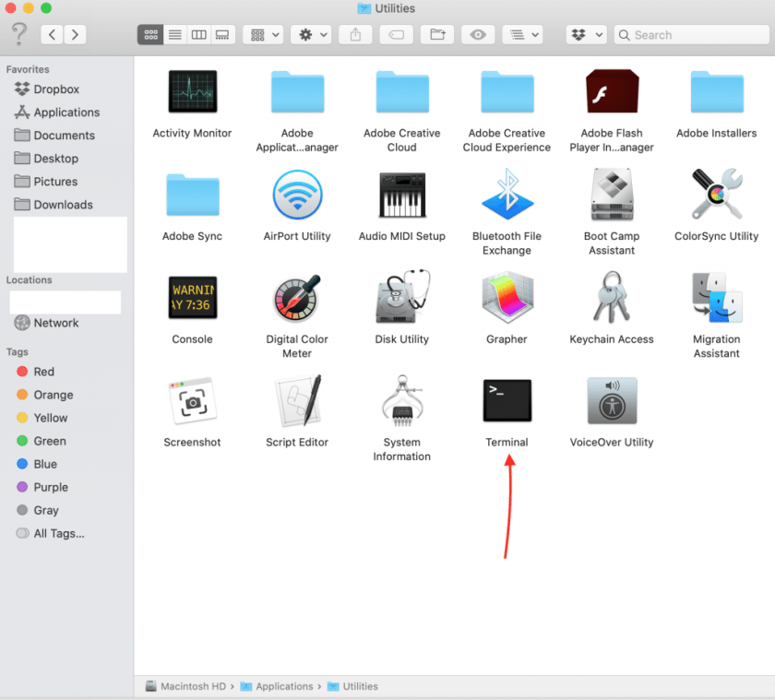This screenshot has height=700, width=775.
Task: Open Disk Utility
Action: click(x=402, y=297)
